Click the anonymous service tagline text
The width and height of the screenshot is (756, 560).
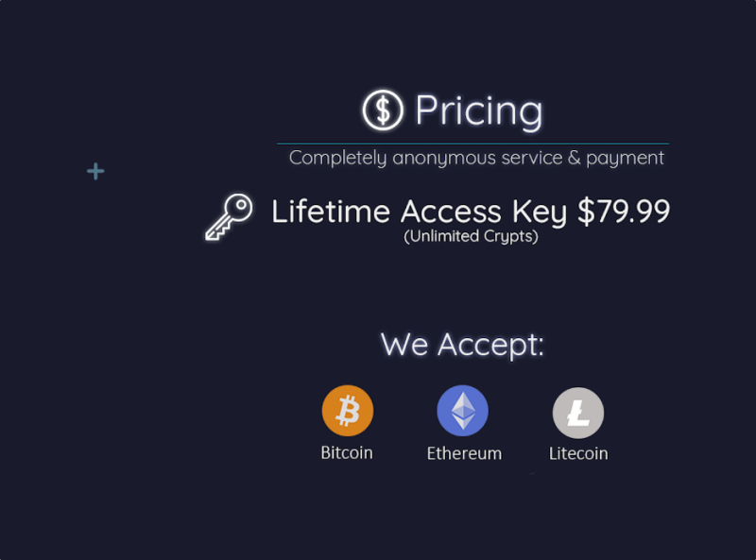point(475,158)
